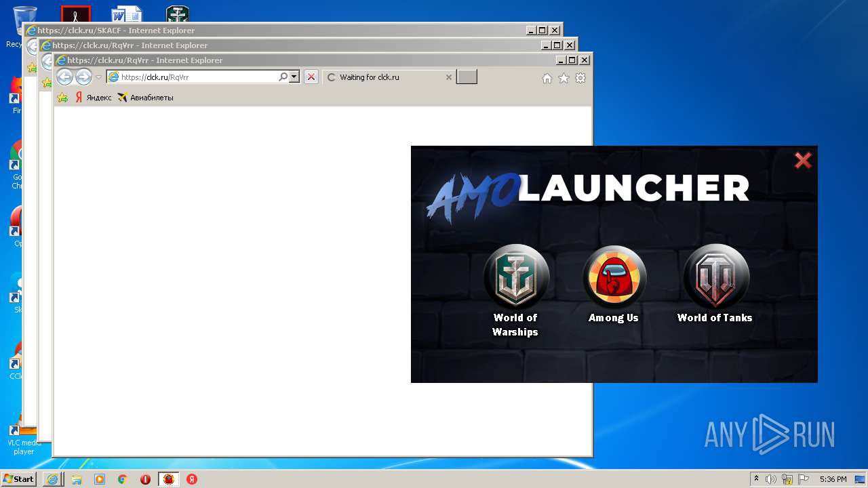Click the Start button

tap(19, 479)
